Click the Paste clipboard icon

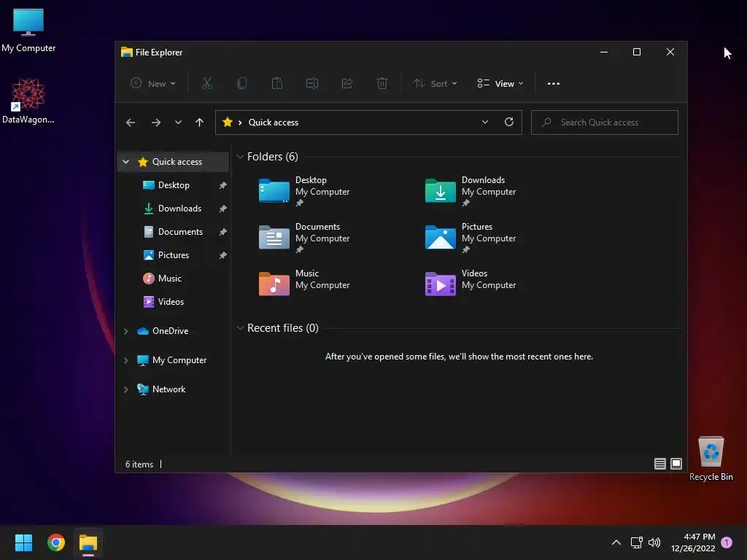tap(276, 83)
